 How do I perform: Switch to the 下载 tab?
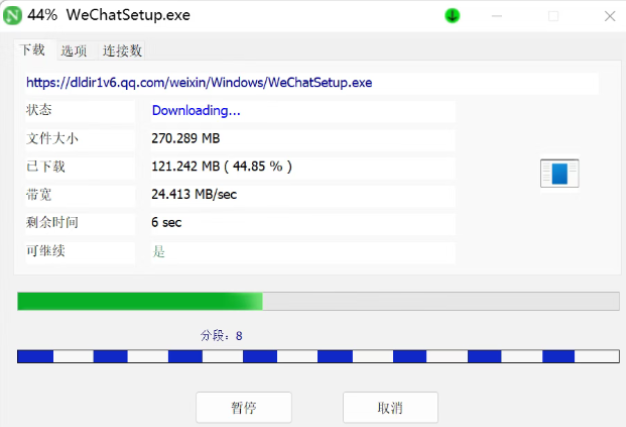click(33, 50)
